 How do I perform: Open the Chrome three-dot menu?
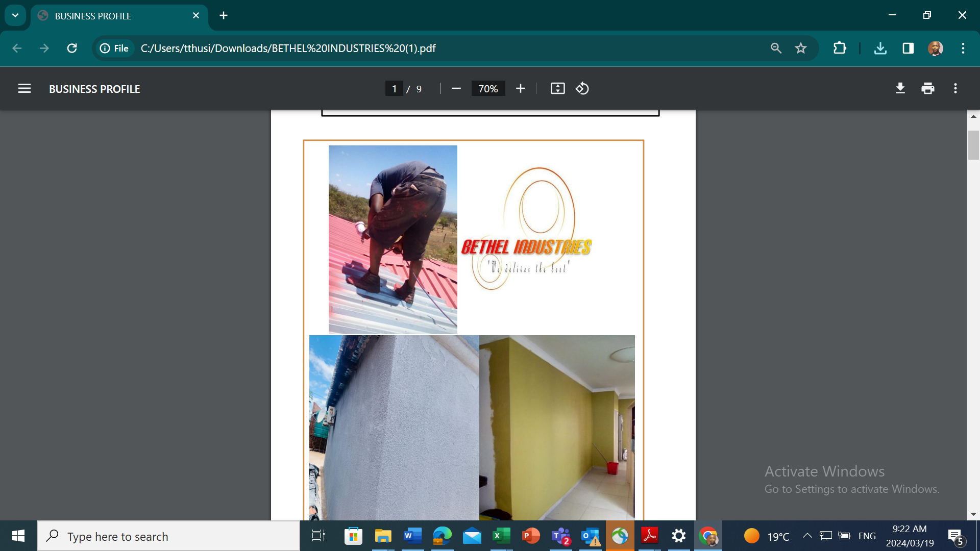963,48
